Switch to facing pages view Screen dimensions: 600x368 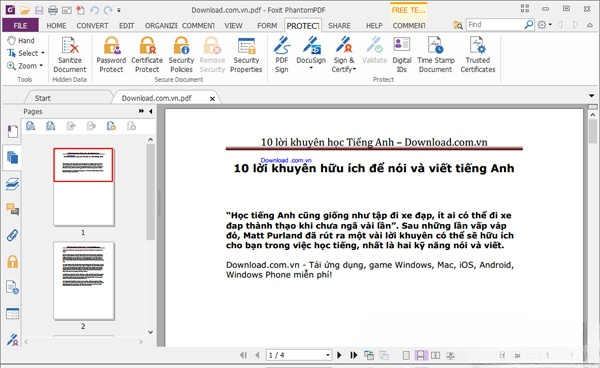[435, 355]
